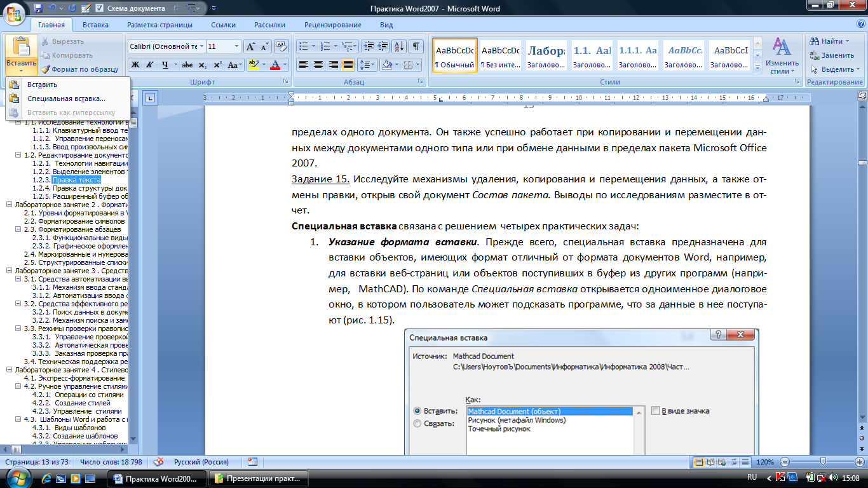Viewport: 868px width, 488px height.
Task: Select 1.2.3. Правка текста in outline
Action: (77, 180)
